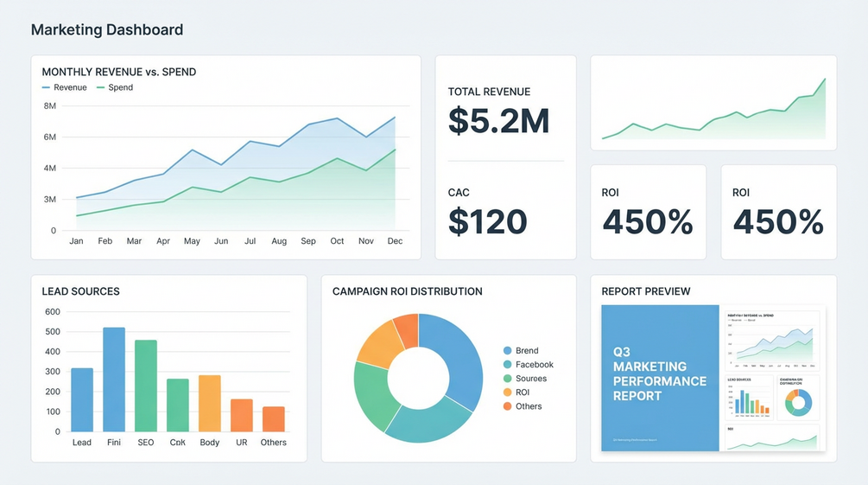Open the report preview line chart thumbnail
The width and height of the screenshot is (868, 485).
[x=771, y=341]
